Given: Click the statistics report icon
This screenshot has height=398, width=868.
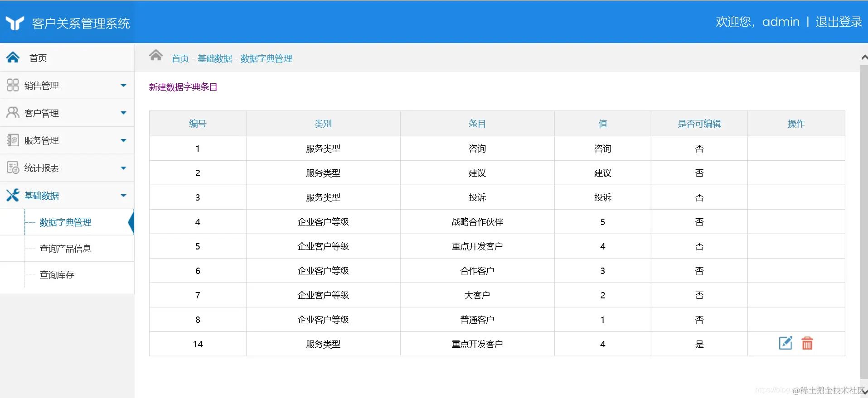Looking at the screenshot, I should (13, 168).
